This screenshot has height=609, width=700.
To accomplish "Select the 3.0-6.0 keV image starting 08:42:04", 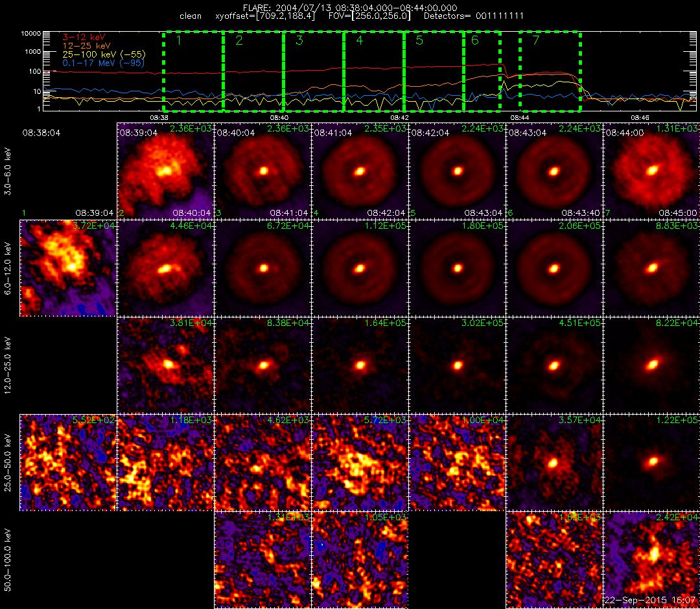I will [457, 171].
